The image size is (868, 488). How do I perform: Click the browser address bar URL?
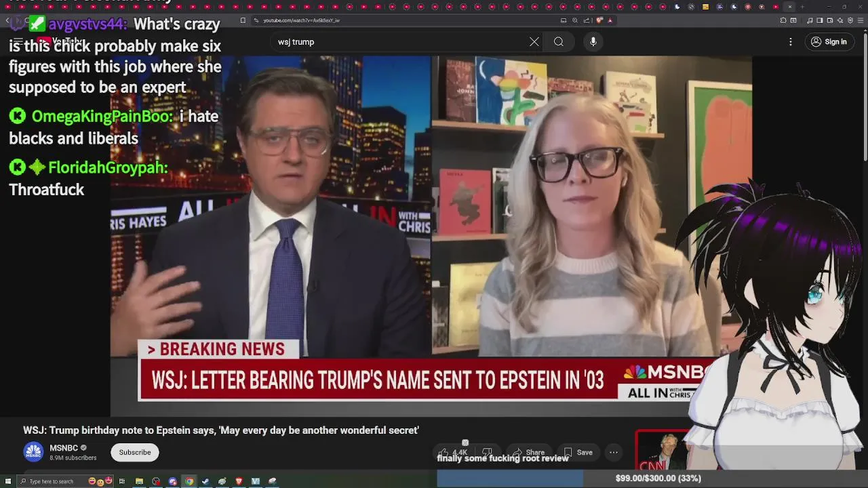tap(302, 20)
